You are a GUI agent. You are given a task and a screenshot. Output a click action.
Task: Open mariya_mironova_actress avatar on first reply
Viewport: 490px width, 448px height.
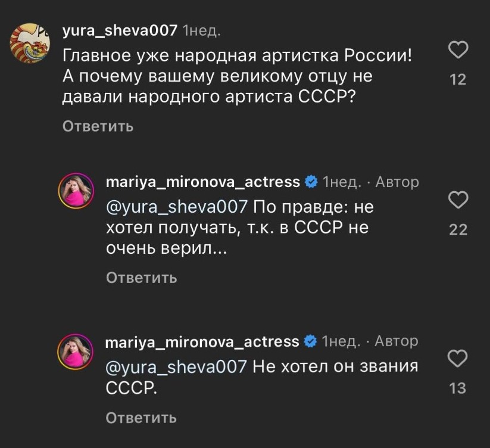(75, 189)
